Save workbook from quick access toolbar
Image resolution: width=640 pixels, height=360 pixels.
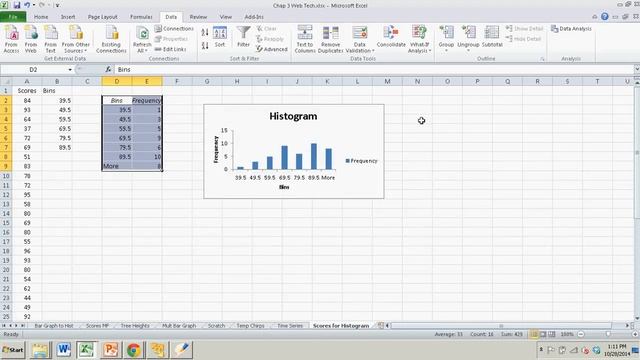click(x=16, y=5)
